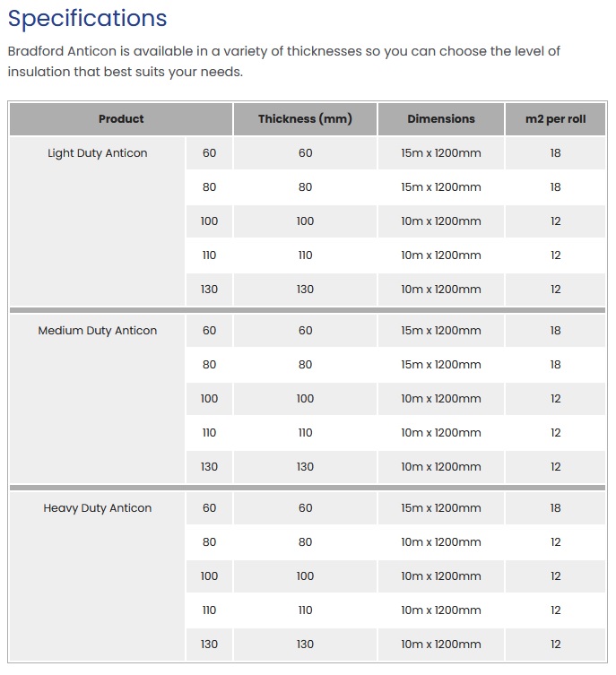
Task: Select the Product column header
Action: coord(121,119)
